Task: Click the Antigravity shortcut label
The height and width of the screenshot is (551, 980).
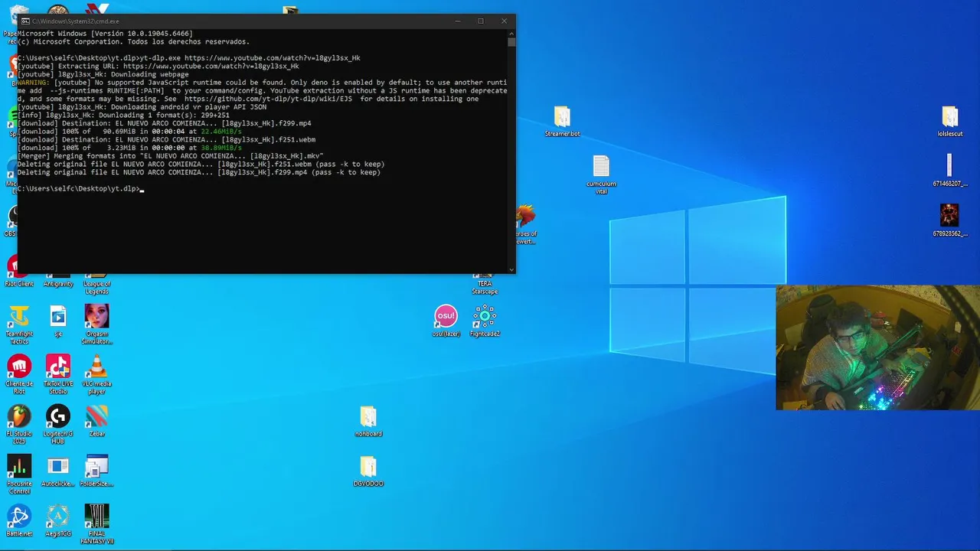Action: point(58,284)
